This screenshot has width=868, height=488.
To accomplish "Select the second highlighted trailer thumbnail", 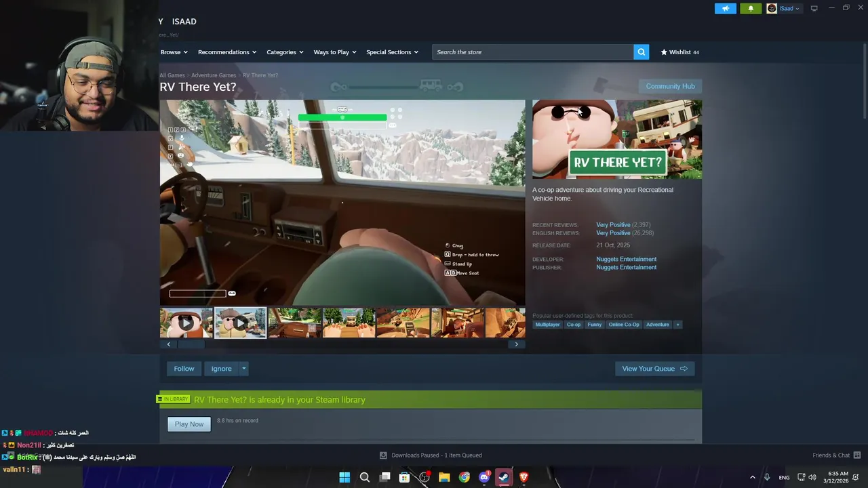I will pos(240,323).
